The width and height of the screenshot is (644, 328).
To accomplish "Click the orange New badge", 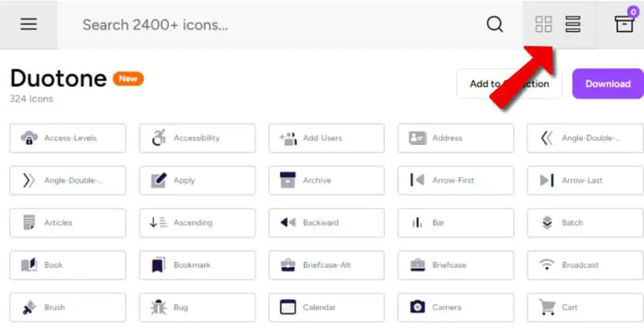I will coord(128,78).
